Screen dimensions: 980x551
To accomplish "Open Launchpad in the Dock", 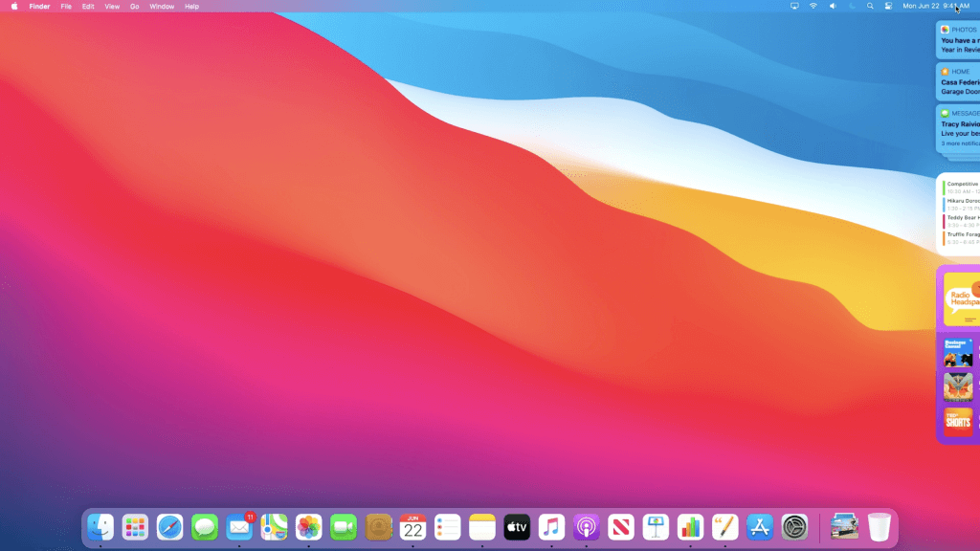I will [x=135, y=527].
